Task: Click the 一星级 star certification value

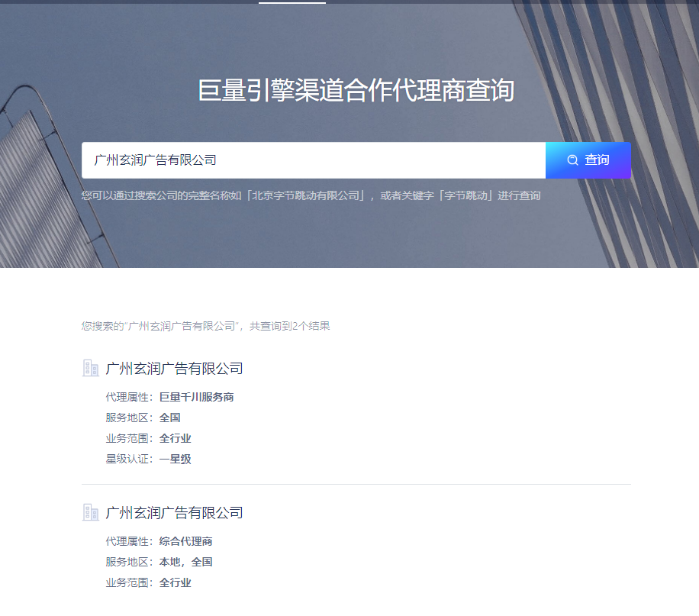Action: click(x=176, y=459)
